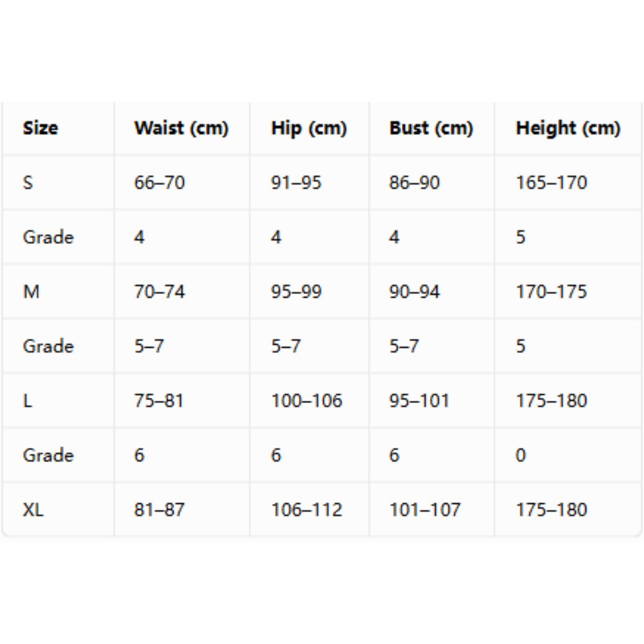
Task: Select the L size row label
Action: pyautogui.click(x=27, y=401)
